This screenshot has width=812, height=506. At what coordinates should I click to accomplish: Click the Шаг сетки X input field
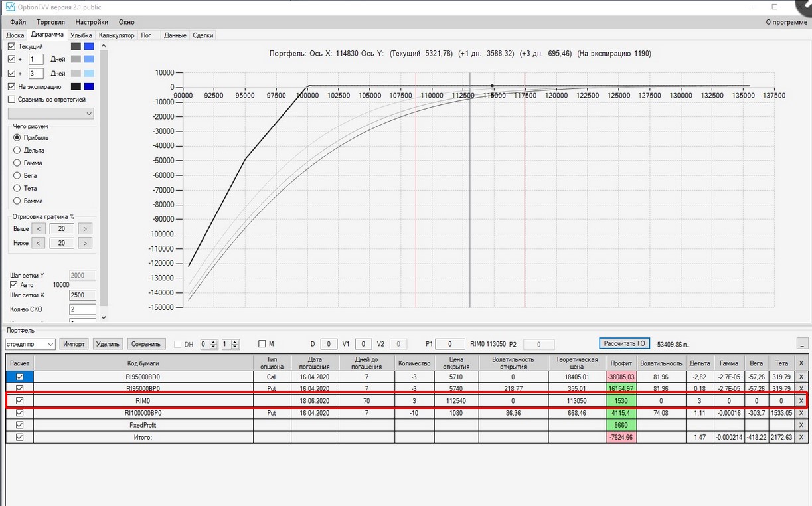point(82,295)
